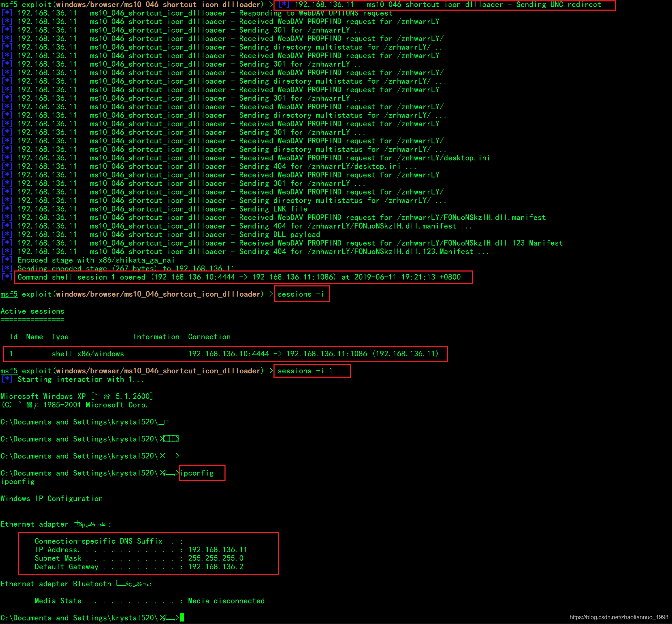
Task: Click the 'Connection' column header
Action: tap(209, 337)
